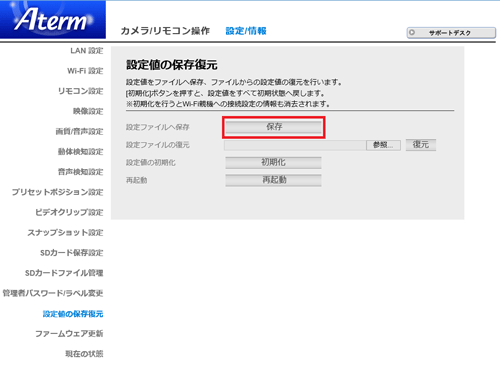
Task: Open Wi-Fi 設定 in sidebar
Action: tap(85, 71)
